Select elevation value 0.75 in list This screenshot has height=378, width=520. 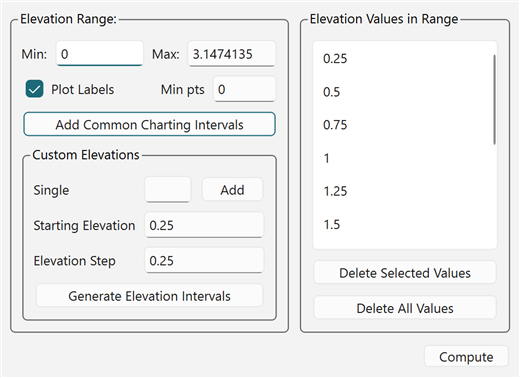[x=403, y=125]
